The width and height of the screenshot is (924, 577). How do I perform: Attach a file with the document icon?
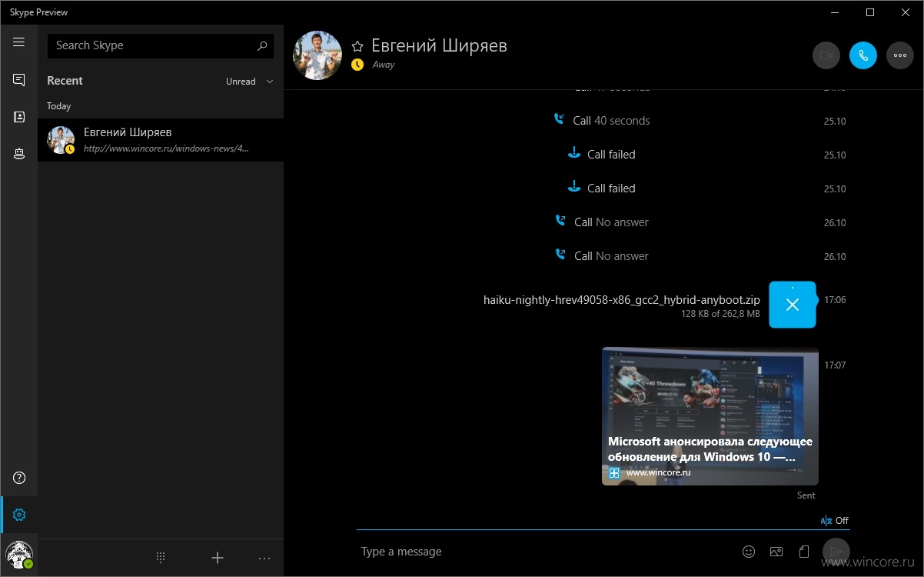click(804, 552)
